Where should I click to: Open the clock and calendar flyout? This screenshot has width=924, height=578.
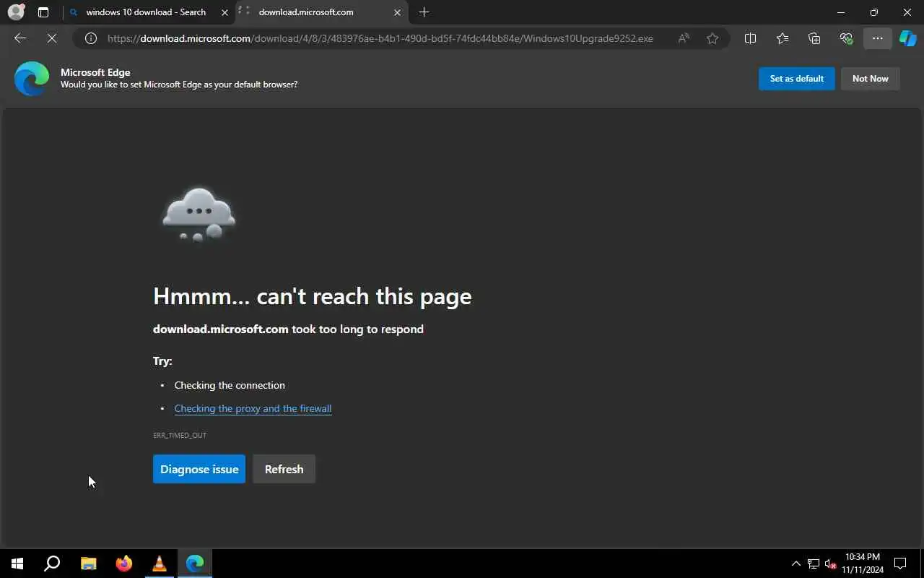(x=863, y=564)
